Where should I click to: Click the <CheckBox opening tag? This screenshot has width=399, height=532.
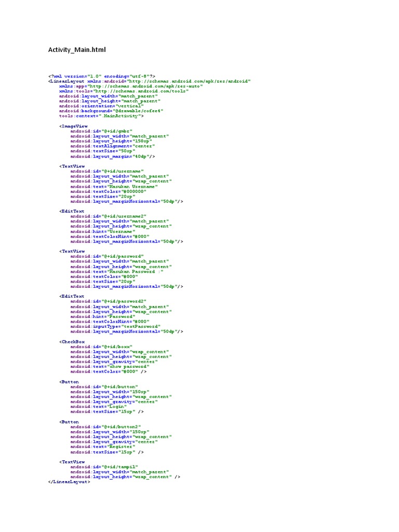click(72, 342)
